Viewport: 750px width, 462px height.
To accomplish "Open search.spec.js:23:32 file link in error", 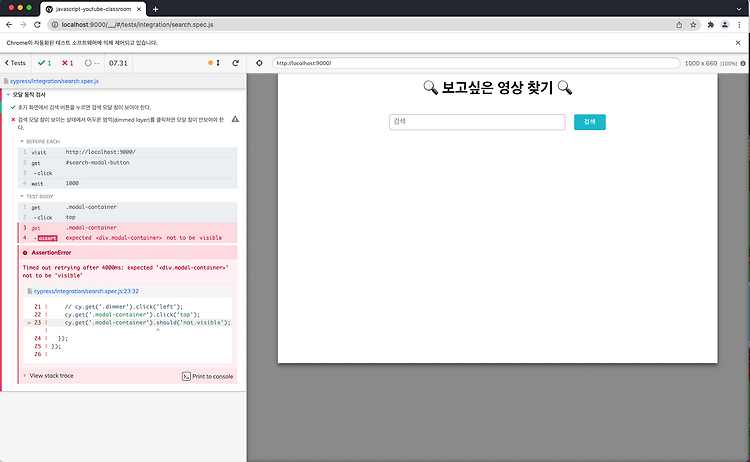I will [x=86, y=291].
